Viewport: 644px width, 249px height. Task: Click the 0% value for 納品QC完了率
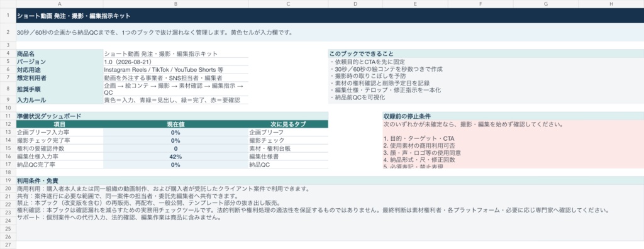tap(176, 164)
